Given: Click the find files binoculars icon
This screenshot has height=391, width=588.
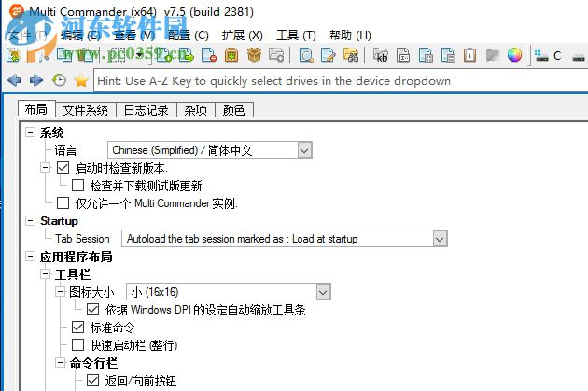Looking at the screenshot, I should (351, 55).
